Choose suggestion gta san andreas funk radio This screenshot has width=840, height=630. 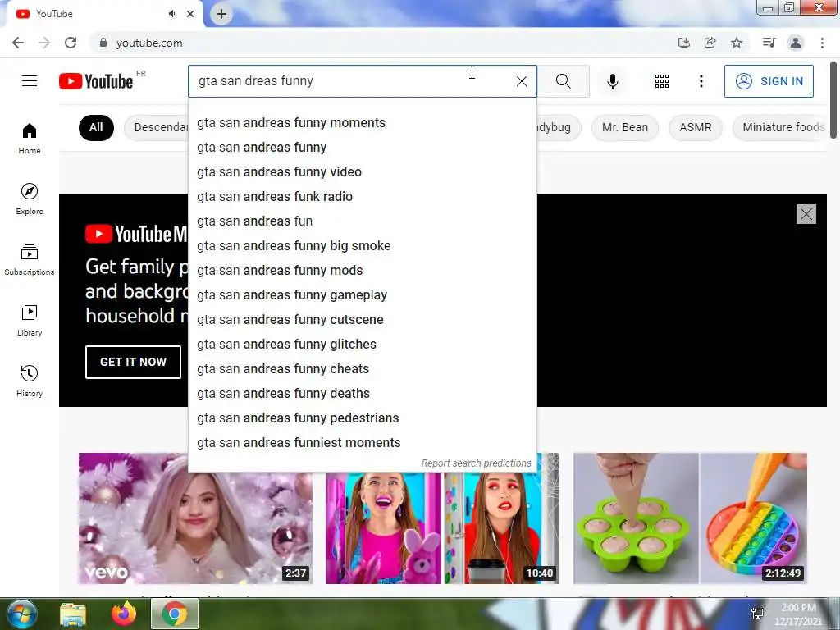pos(362,197)
